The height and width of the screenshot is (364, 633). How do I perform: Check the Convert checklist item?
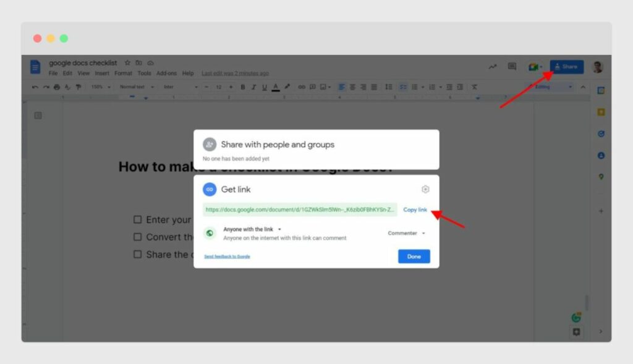137,237
